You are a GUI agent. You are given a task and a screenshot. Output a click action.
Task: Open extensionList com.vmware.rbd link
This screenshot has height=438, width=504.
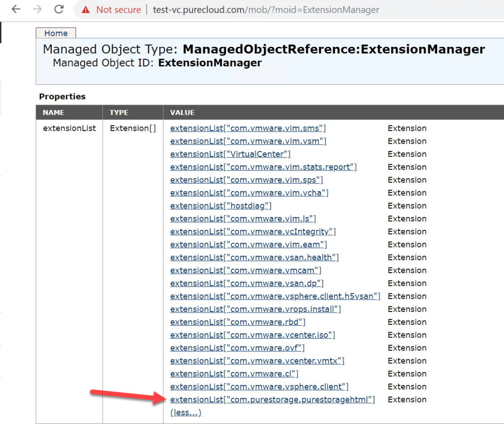coord(238,322)
